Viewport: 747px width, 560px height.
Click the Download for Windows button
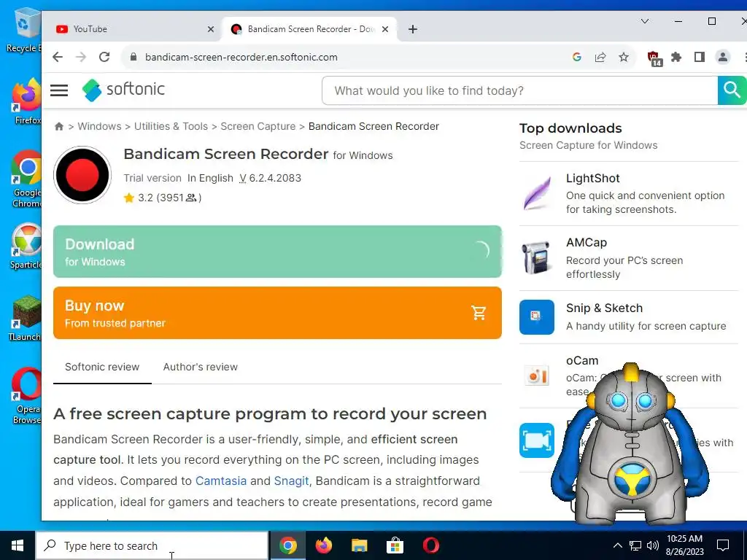click(x=277, y=252)
